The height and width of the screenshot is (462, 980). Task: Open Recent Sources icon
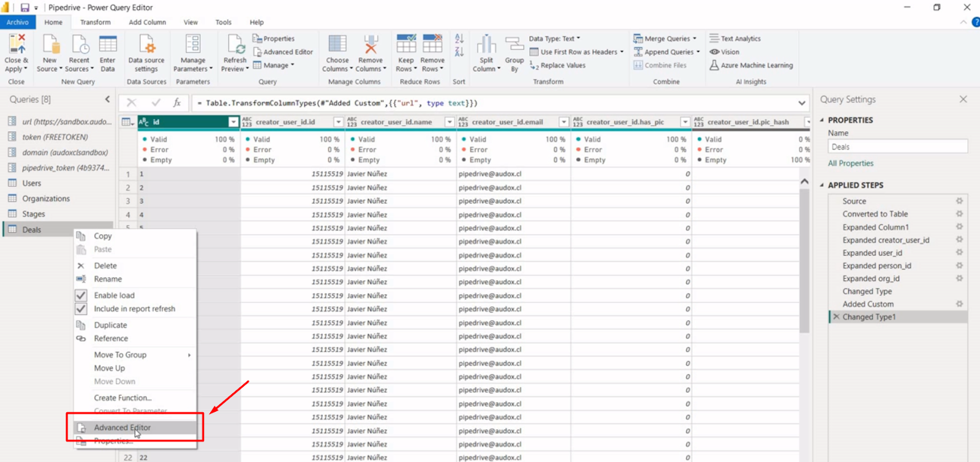[80, 44]
